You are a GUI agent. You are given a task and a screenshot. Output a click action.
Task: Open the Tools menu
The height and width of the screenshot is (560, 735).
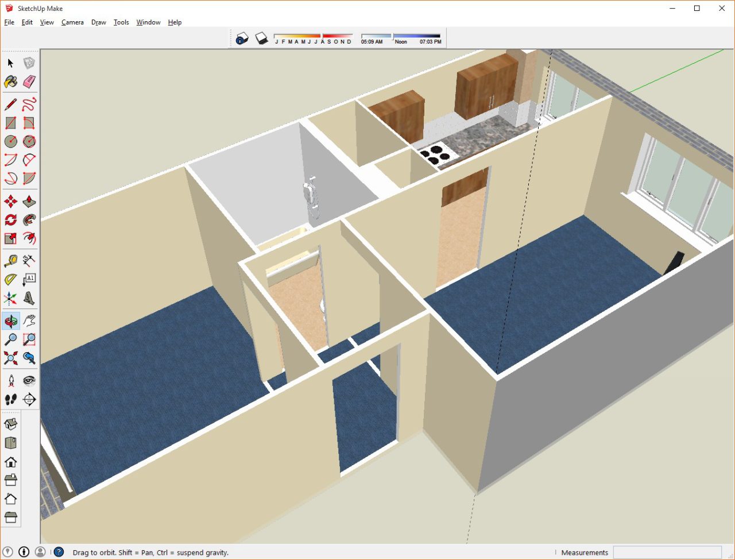point(121,22)
